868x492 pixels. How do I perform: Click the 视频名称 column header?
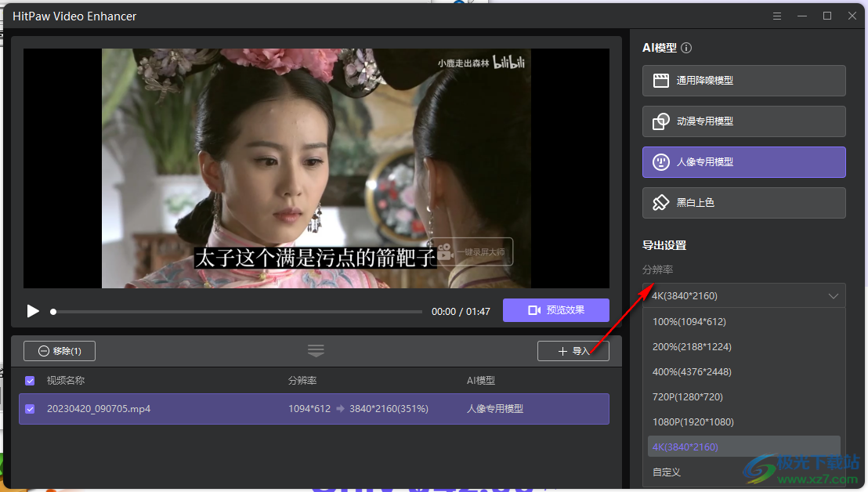(x=65, y=381)
